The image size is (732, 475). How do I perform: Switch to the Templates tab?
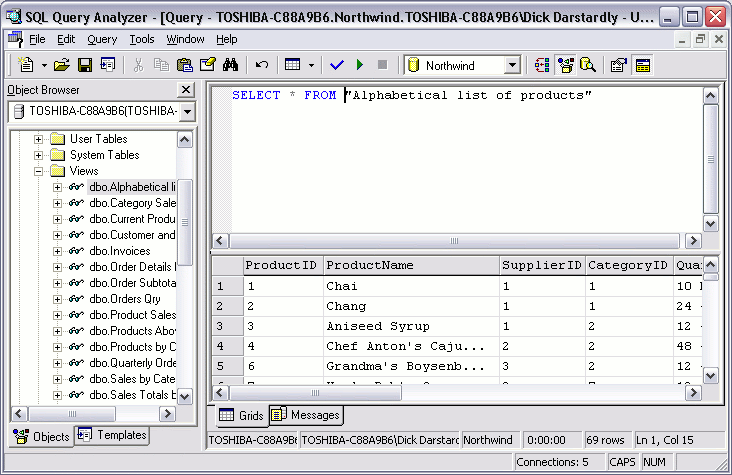(x=112, y=435)
